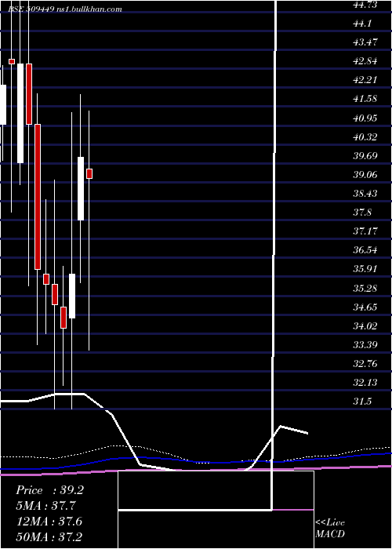
Task: Click the 41.58 price axis label
Action: [x=365, y=99]
